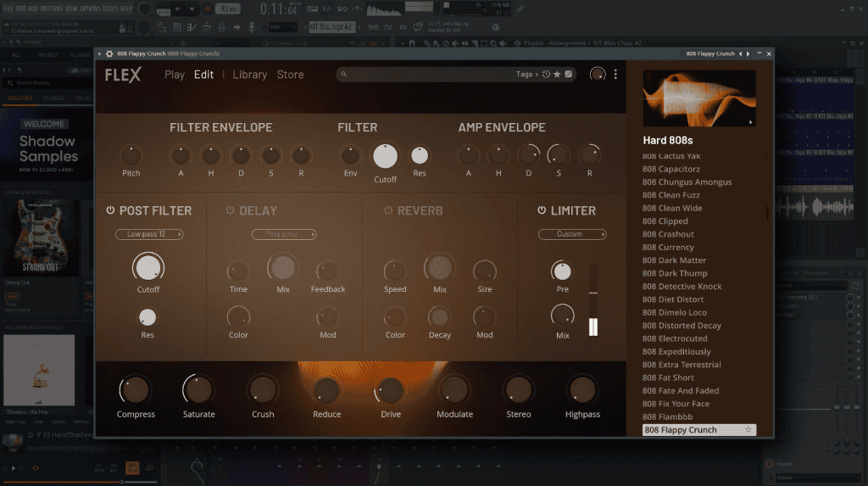Switch to the Edit tab in FLEX
Image resolution: width=868 pixels, height=486 pixels.
point(203,75)
